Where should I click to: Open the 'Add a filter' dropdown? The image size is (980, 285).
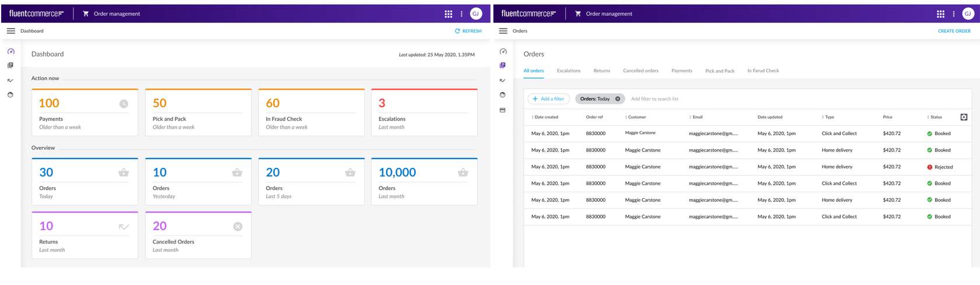point(548,99)
